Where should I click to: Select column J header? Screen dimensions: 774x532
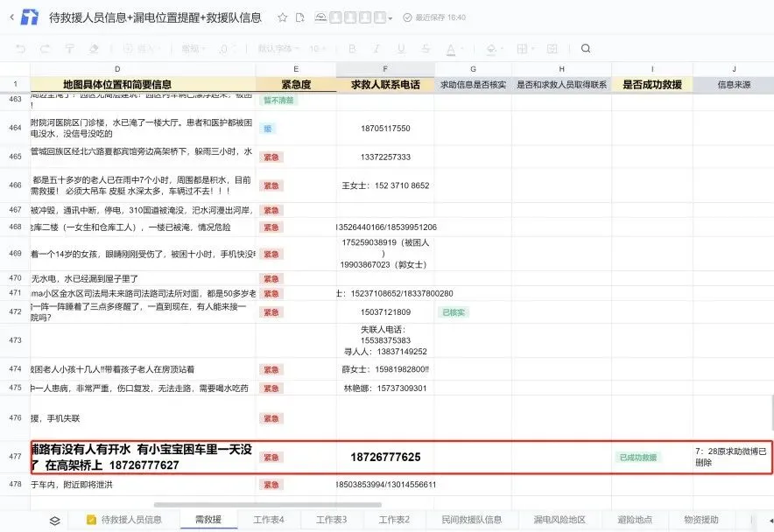pos(734,69)
